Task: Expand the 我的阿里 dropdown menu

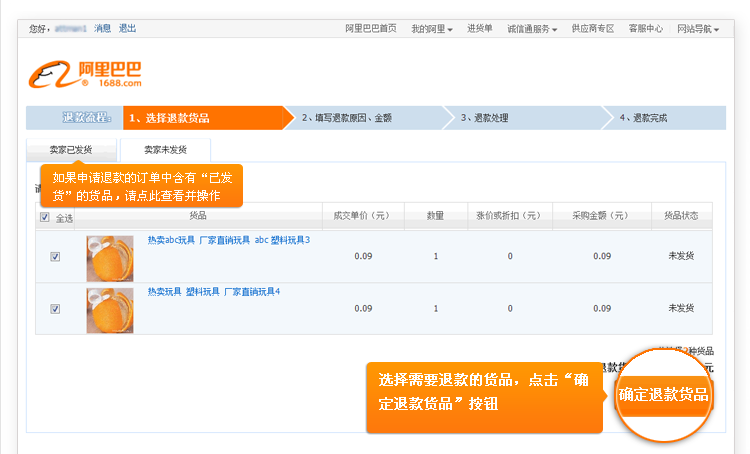Action: [432, 29]
